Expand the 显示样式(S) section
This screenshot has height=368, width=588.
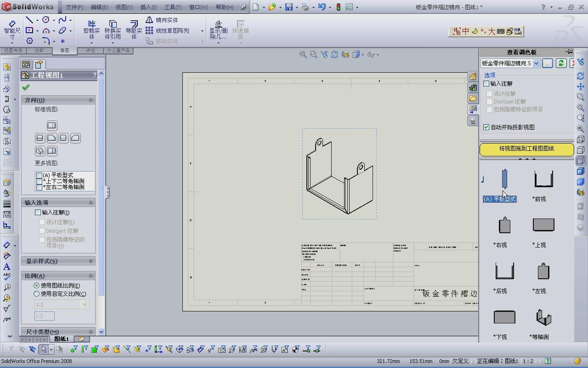[90, 261]
